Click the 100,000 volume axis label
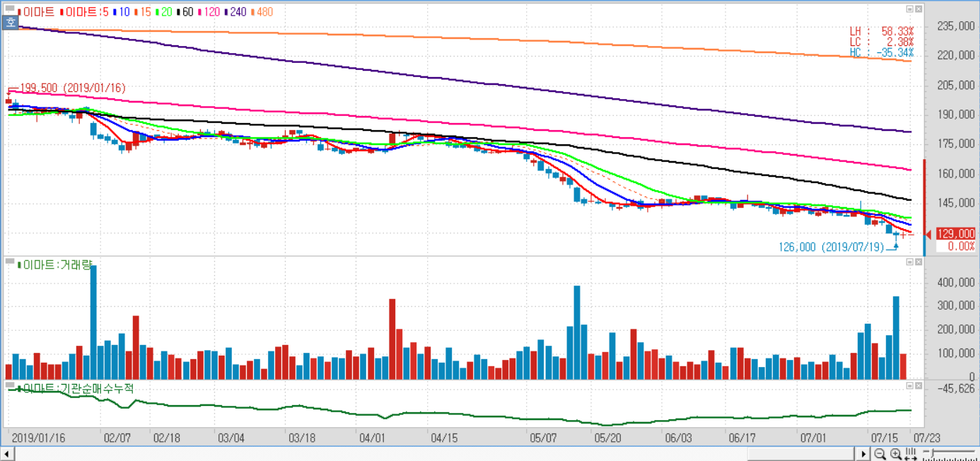This screenshot has width=980, height=461. coord(955,353)
